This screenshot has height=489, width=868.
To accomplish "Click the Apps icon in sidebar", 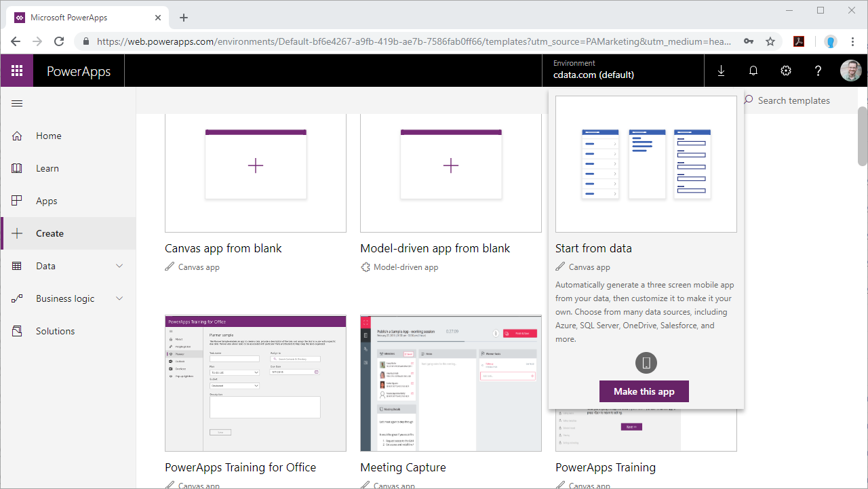I will 17,201.
